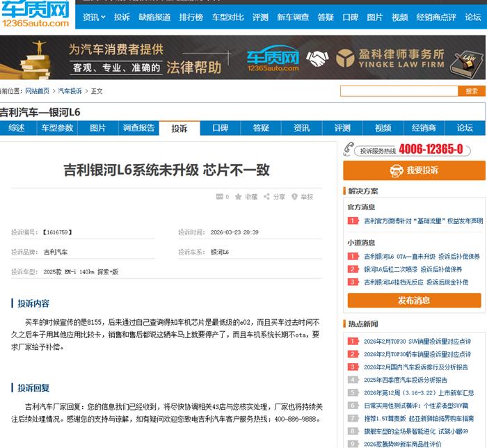The height and width of the screenshot is (448, 487).
Task: Click the 车质网 logo in header
Action: tap(35, 14)
